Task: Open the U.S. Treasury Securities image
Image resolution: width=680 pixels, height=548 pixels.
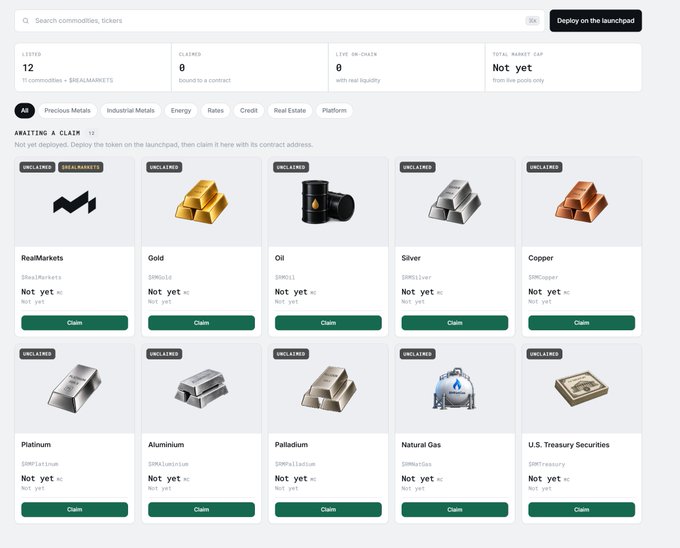Action: coord(582,388)
